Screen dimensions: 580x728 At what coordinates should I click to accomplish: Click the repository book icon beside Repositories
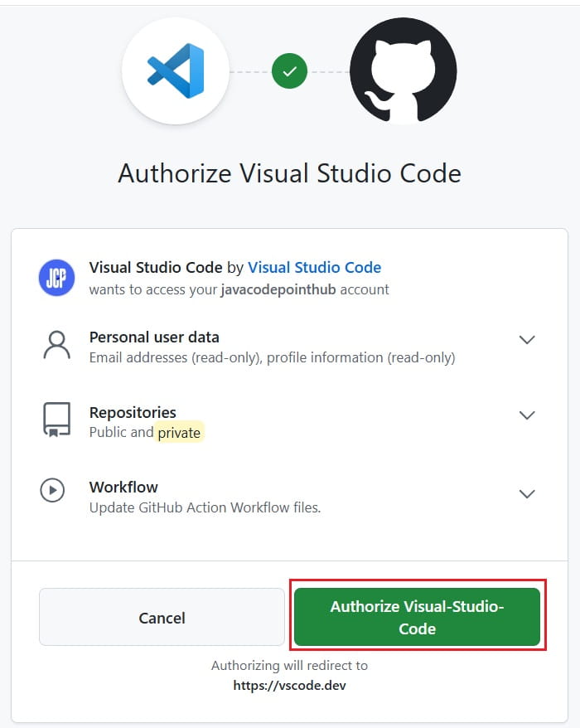pos(56,420)
